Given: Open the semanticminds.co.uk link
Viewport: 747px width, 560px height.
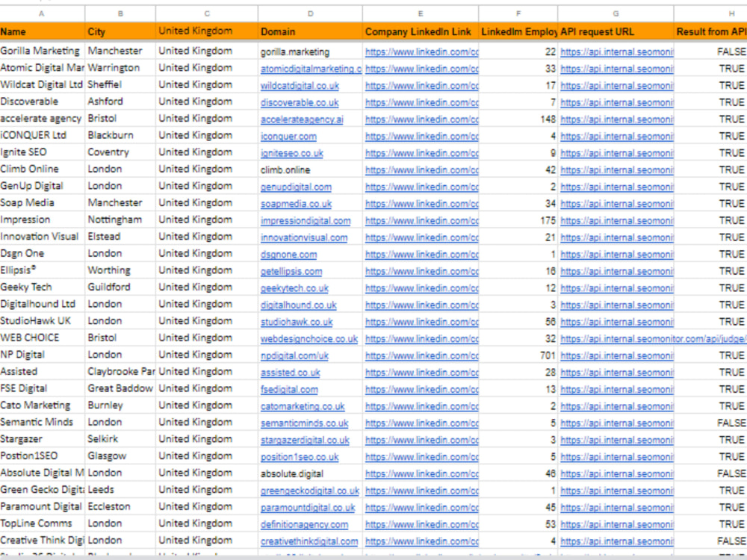Looking at the screenshot, I should pyautogui.click(x=305, y=423).
